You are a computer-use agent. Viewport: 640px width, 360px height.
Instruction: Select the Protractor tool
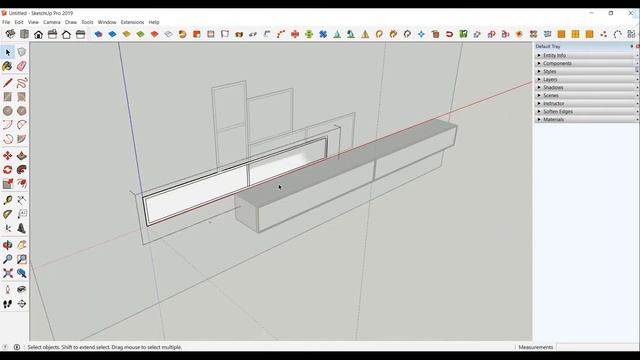(x=8, y=214)
